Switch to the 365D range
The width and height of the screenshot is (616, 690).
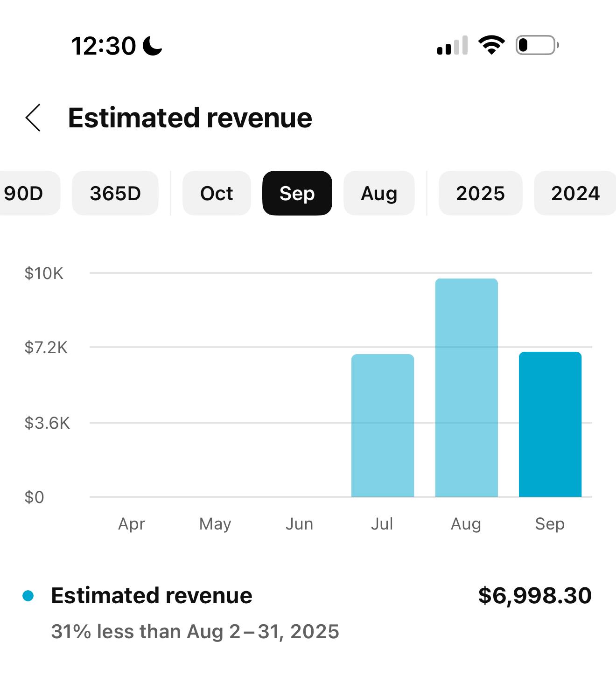click(115, 193)
